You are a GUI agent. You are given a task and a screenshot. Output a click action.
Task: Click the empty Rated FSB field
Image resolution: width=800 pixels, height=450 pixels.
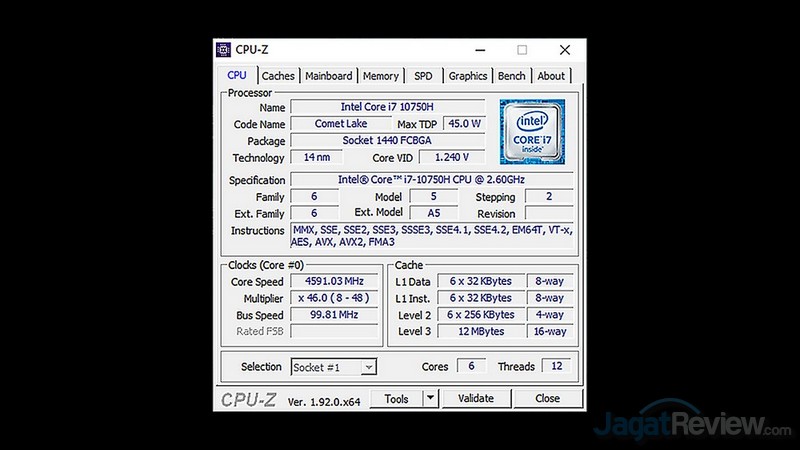[x=334, y=331]
